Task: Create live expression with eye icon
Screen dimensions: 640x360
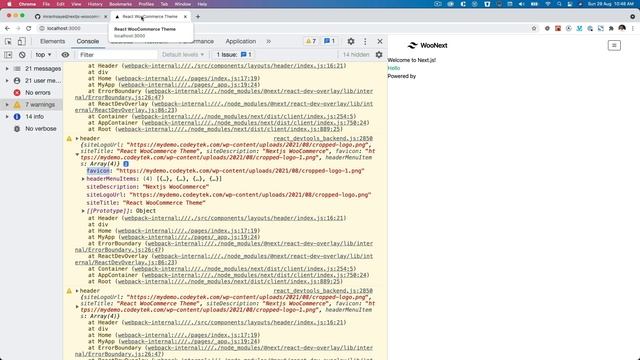Action: pyautogui.click(x=65, y=55)
